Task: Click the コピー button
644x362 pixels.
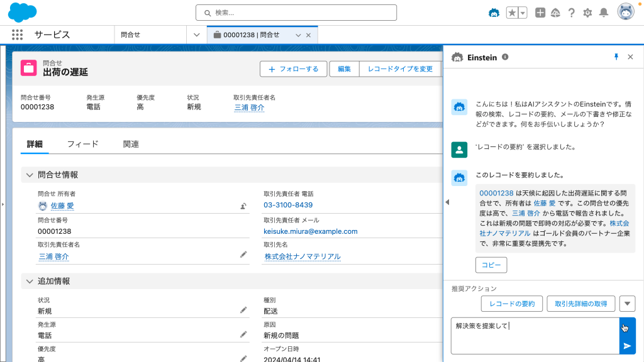Action: click(x=491, y=265)
